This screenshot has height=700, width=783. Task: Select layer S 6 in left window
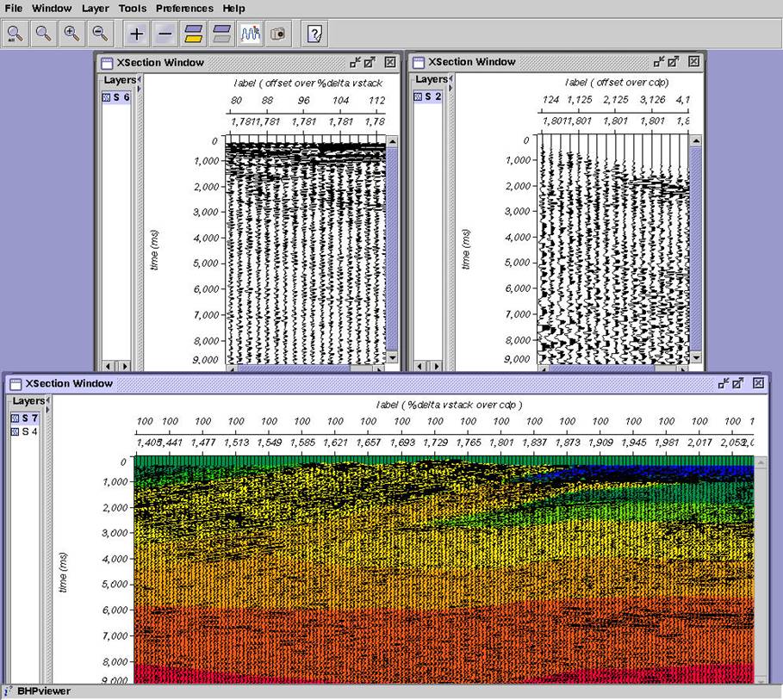pyautogui.click(x=121, y=97)
